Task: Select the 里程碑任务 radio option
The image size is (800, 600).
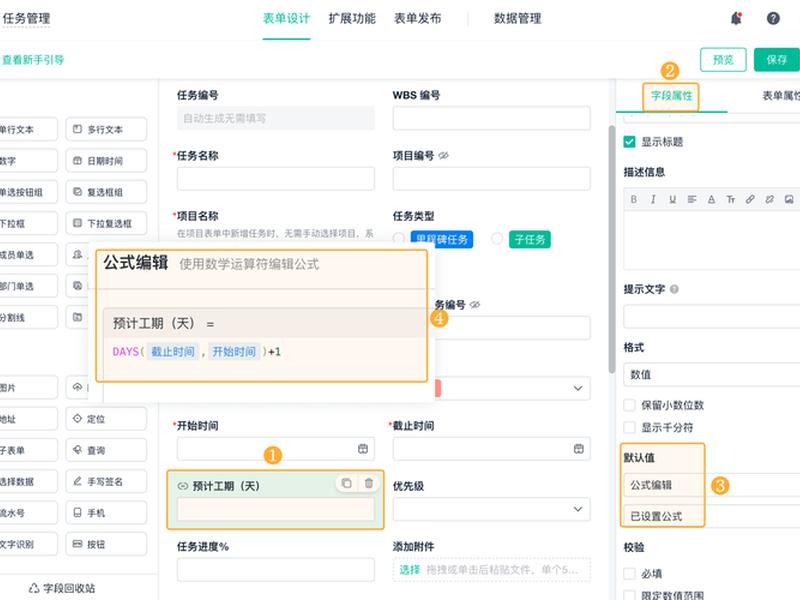Action: click(x=399, y=238)
